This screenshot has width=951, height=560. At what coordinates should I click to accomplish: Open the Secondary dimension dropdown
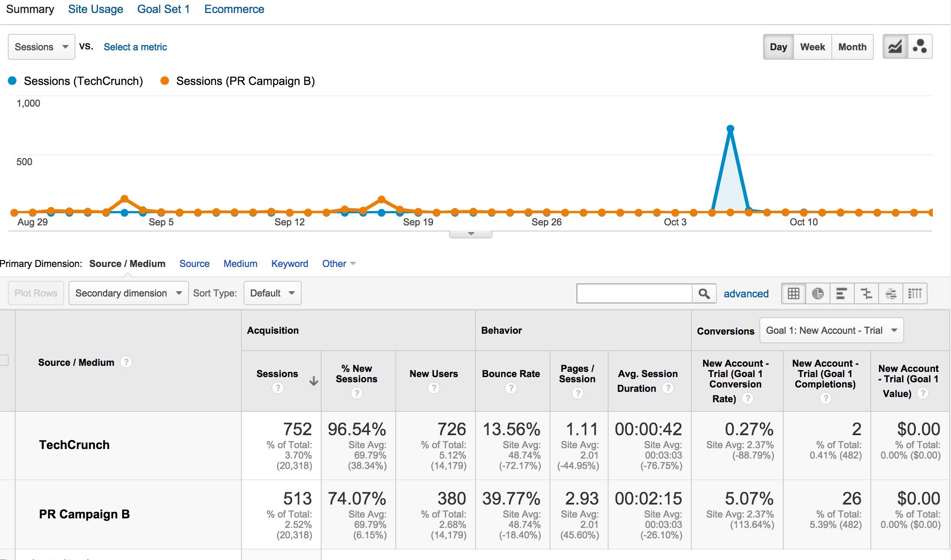pyautogui.click(x=128, y=293)
